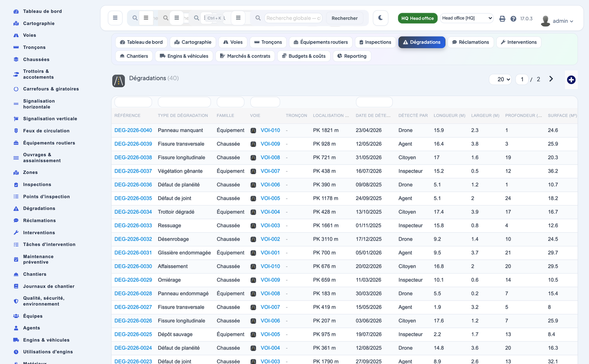The height and width of the screenshot is (364, 589).
Task: Open the help question mark icon
Action: [513, 19]
